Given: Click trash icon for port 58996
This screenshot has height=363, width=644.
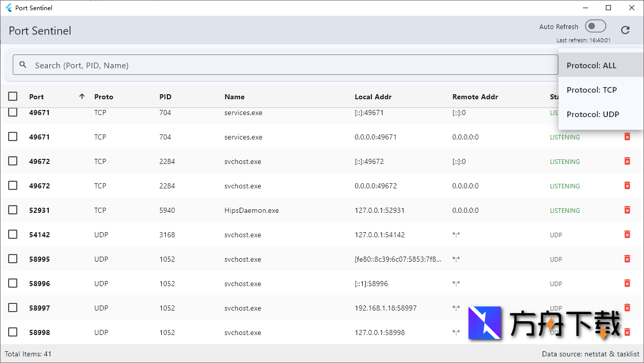Looking at the screenshot, I should point(627,284).
